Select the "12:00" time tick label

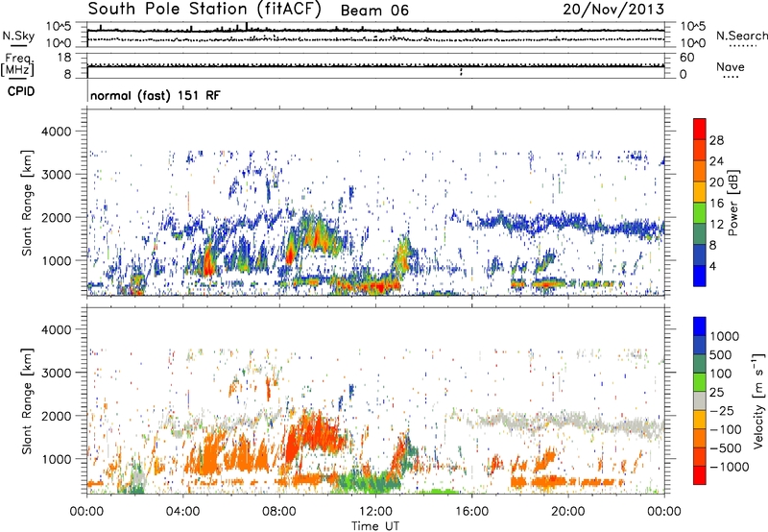(375, 512)
